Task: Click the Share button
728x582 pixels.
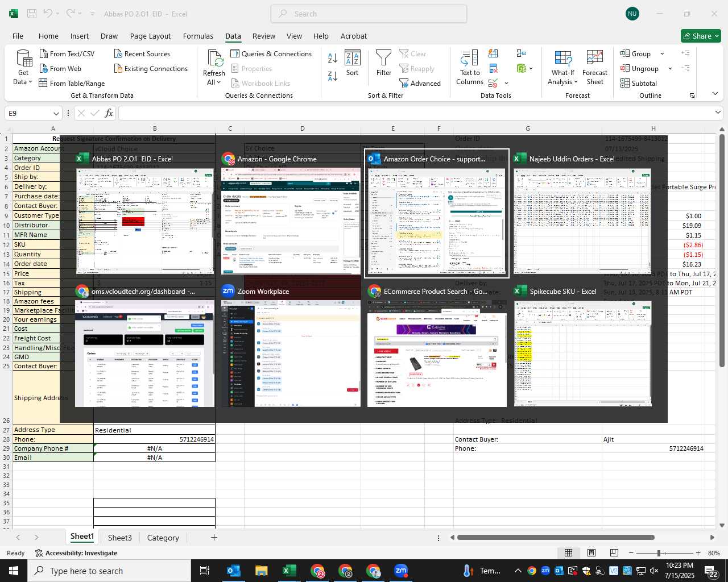Action: 701,36
